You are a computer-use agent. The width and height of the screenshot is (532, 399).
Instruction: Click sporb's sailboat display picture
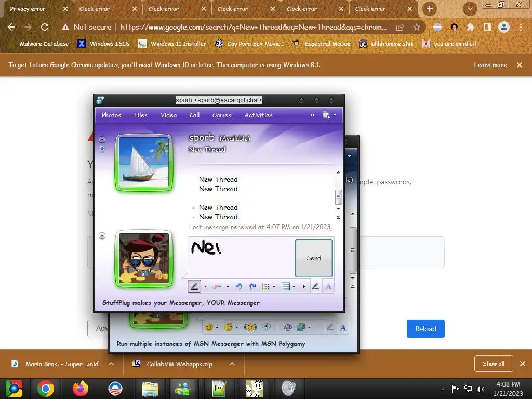[x=144, y=162]
